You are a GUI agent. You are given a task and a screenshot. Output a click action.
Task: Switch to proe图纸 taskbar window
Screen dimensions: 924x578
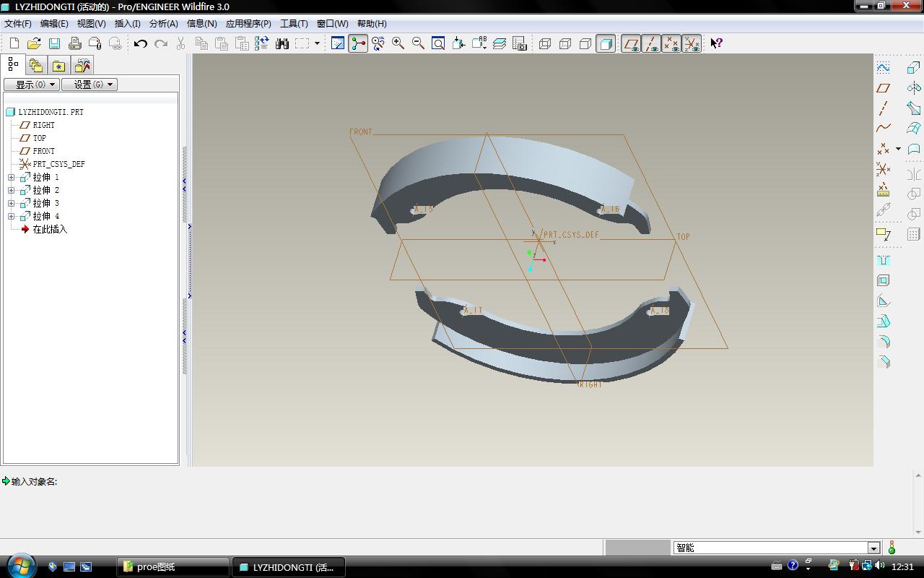coord(173,567)
